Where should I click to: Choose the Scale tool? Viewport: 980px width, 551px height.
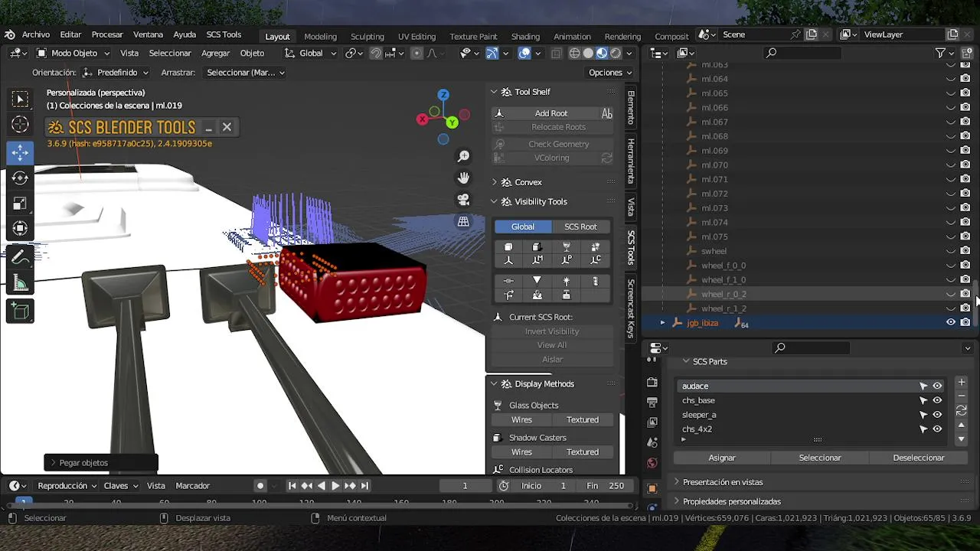(x=20, y=203)
